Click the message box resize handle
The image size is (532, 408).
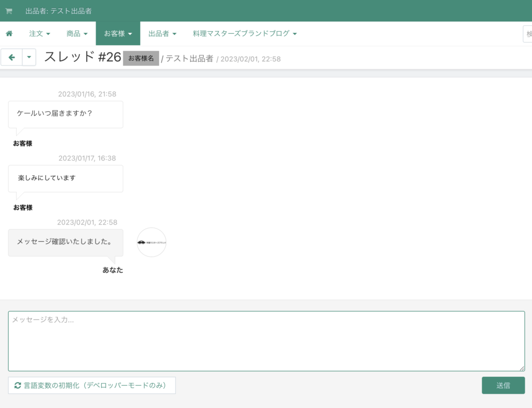point(522,368)
